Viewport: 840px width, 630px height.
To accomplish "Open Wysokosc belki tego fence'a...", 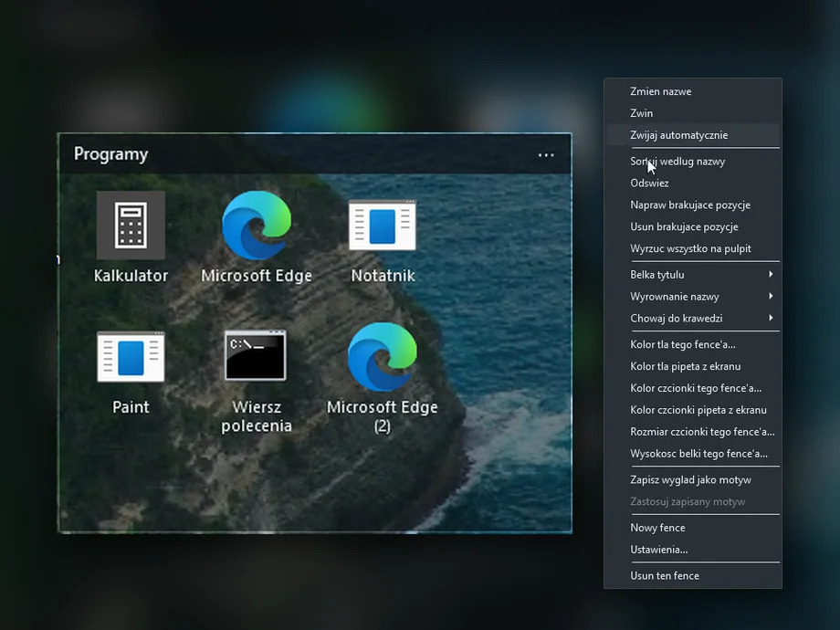I will coord(693,454).
